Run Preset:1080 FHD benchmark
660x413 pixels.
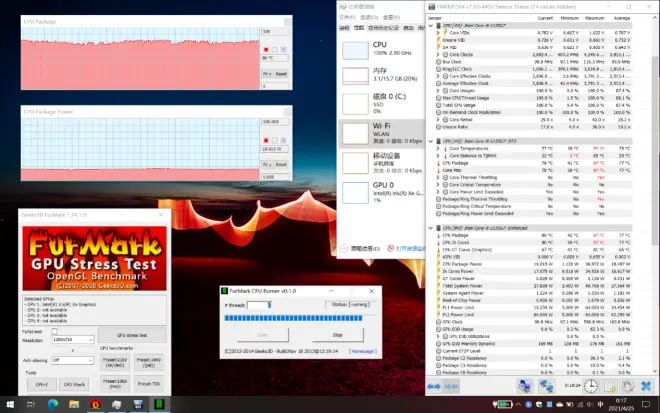point(115,384)
